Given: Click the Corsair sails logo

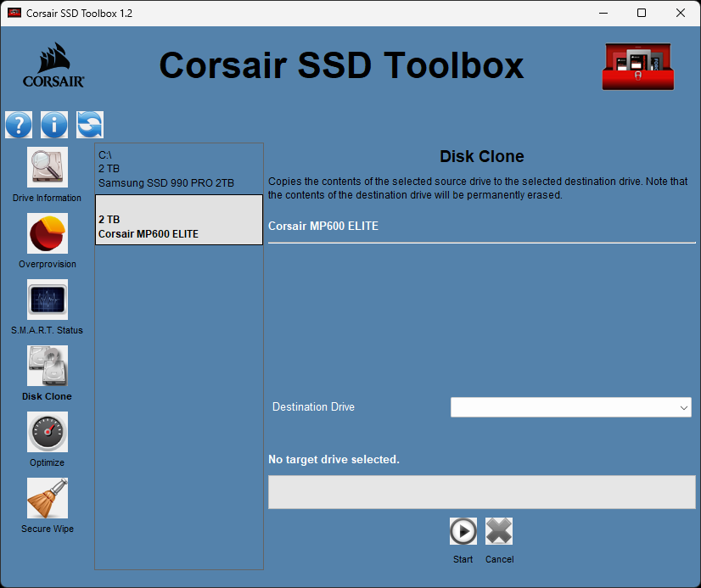Looking at the screenshot, I should click(51, 66).
